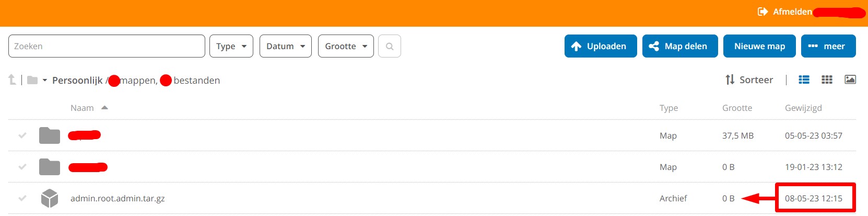Select the admin.root.admin.tar.gz row checkmark
Viewport: 868px width, 216px height.
(x=22, y=198)
